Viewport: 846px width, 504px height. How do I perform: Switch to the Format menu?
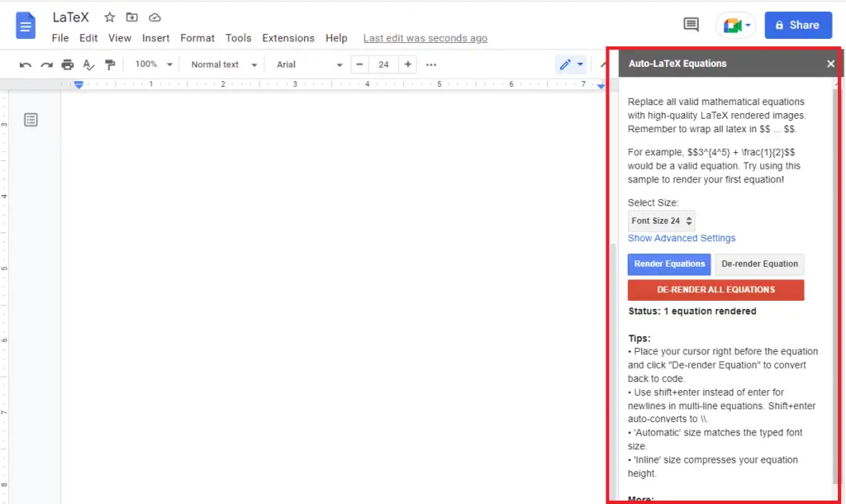coord(197,38)
